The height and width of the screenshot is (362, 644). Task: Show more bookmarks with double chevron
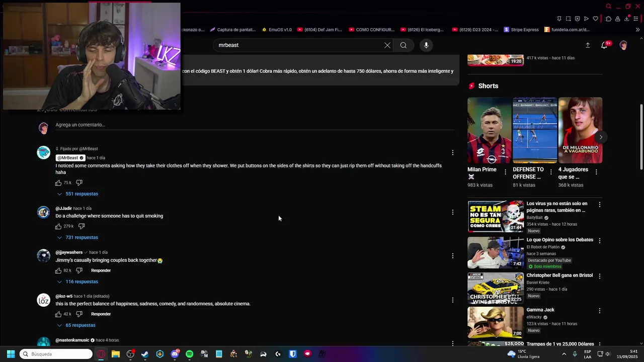(x=637, y=30)
